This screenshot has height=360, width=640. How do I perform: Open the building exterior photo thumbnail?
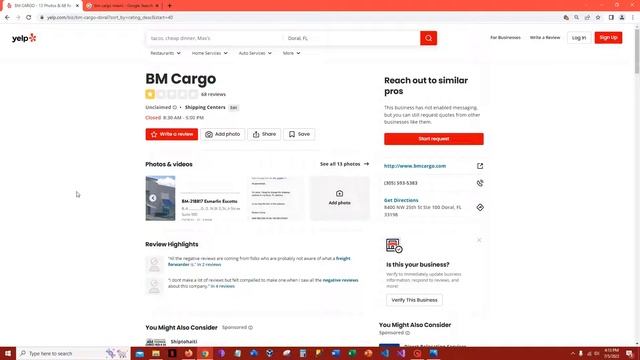160,198
